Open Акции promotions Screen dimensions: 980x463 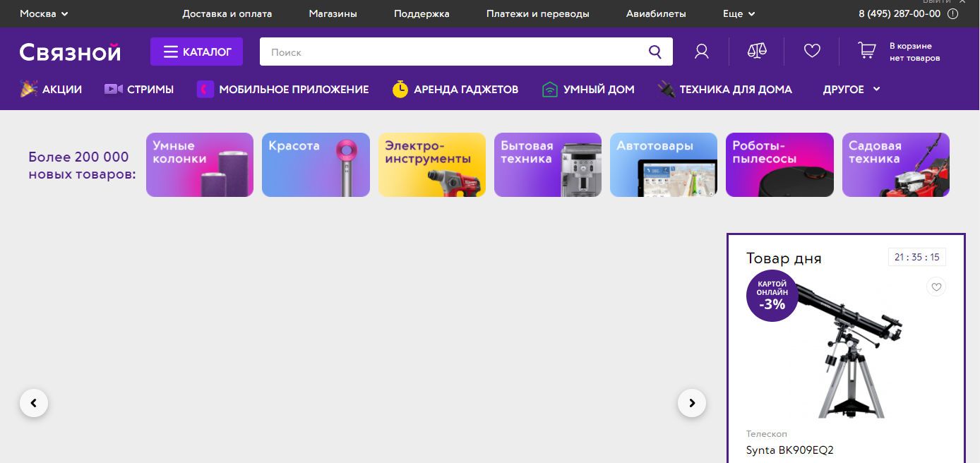point(62,90)
